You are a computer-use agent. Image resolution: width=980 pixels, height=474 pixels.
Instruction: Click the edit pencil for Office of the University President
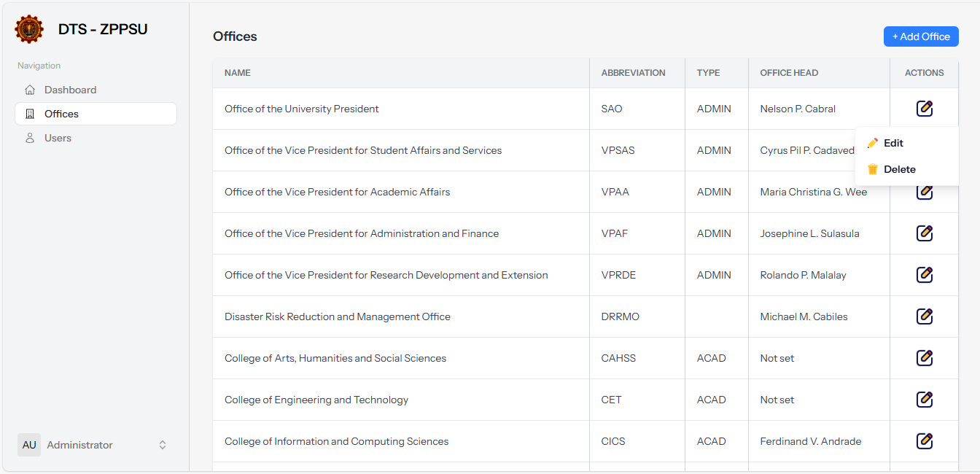pos(924,108)
